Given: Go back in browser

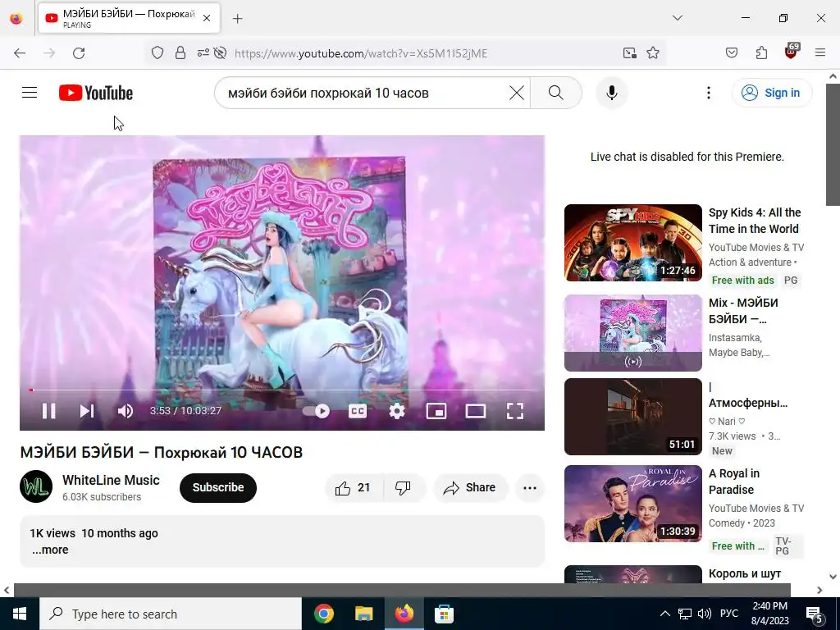Looking at the screenshot, I should [20, 53].
